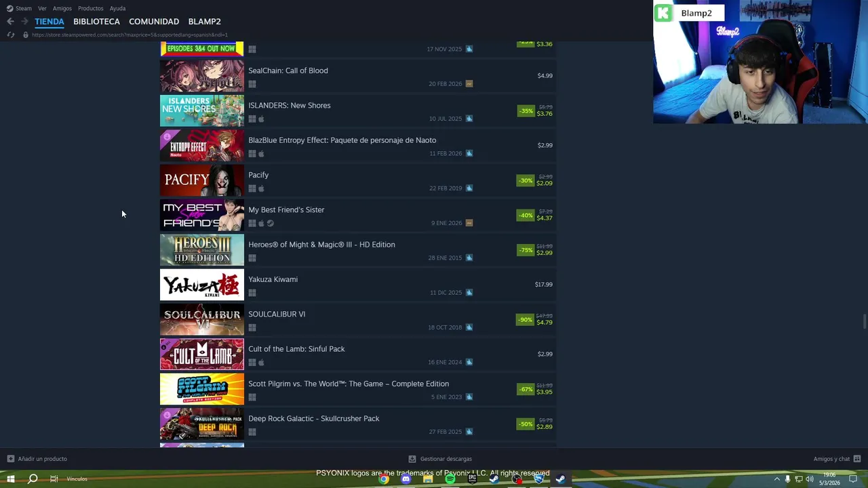Click the store search URL address
Screen dimensions: 868x488
click(x=130, y=35)
